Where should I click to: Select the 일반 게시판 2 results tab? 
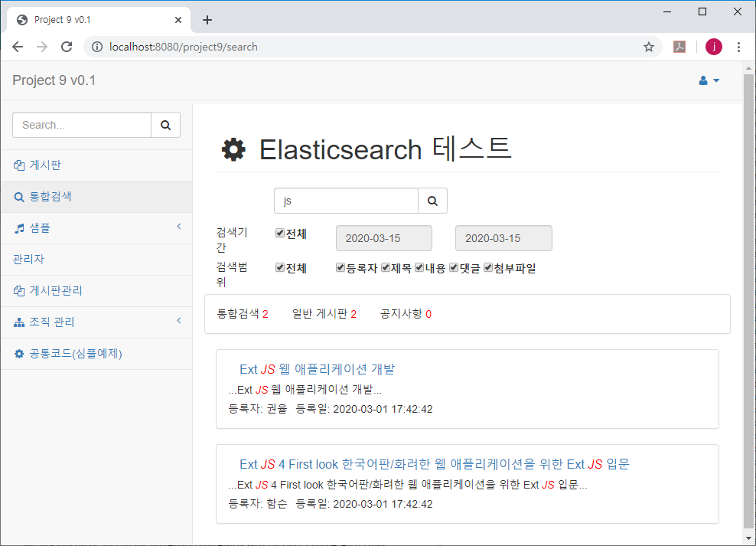pyautogui.click(x=324, y=314)
